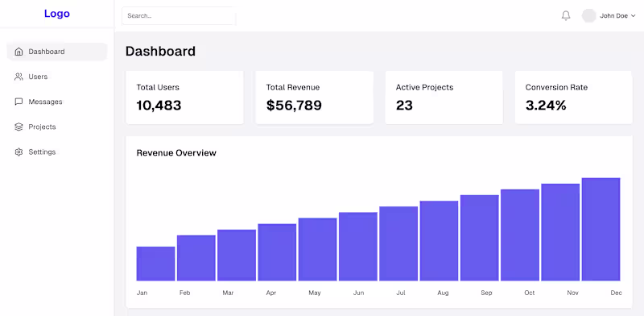Click the Logo link
The height and width of the screenshot is (316, 644).
point(57,14)
